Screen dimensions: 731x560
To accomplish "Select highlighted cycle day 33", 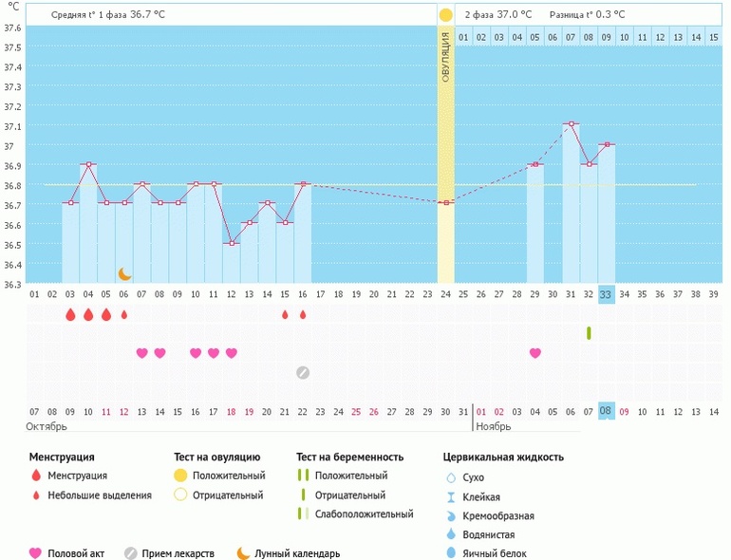I will click(x=607, y=294).
